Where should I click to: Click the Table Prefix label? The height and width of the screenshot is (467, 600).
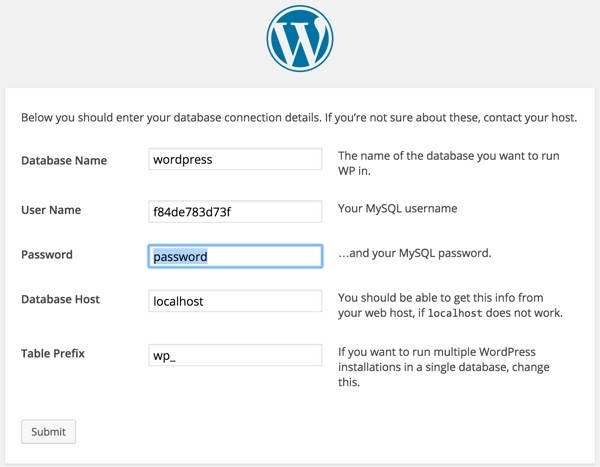53,353
